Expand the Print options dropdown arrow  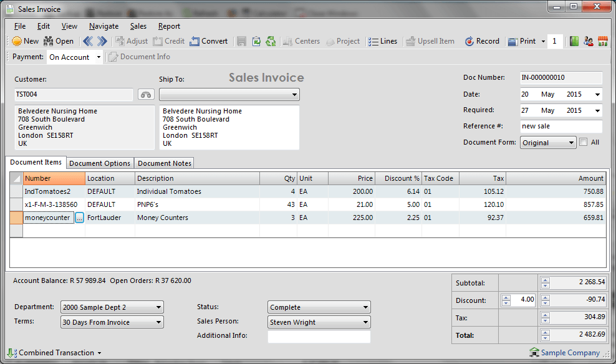click(543, 41)
